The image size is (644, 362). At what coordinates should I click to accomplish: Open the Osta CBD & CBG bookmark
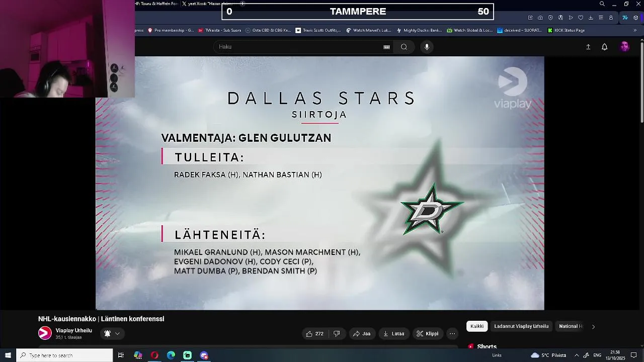pos(268,30)
